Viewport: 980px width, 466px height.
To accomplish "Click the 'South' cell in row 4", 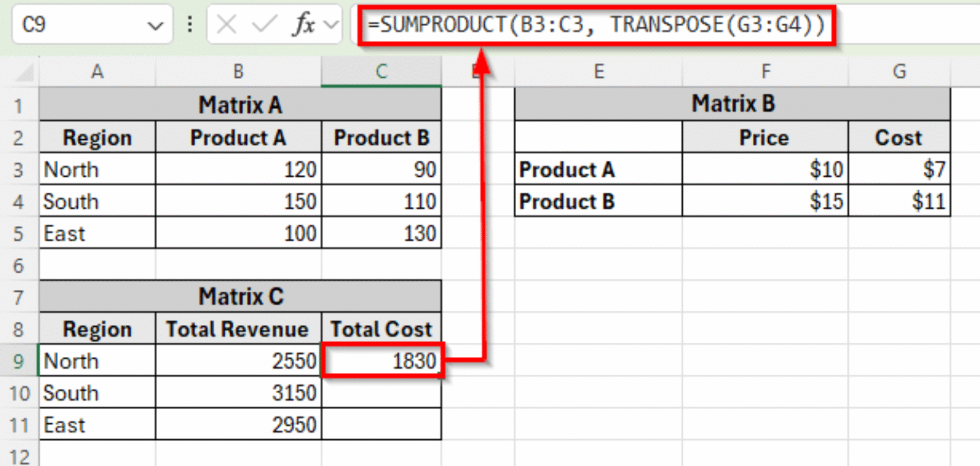I will pyautogui.click(x=97, y=200).
